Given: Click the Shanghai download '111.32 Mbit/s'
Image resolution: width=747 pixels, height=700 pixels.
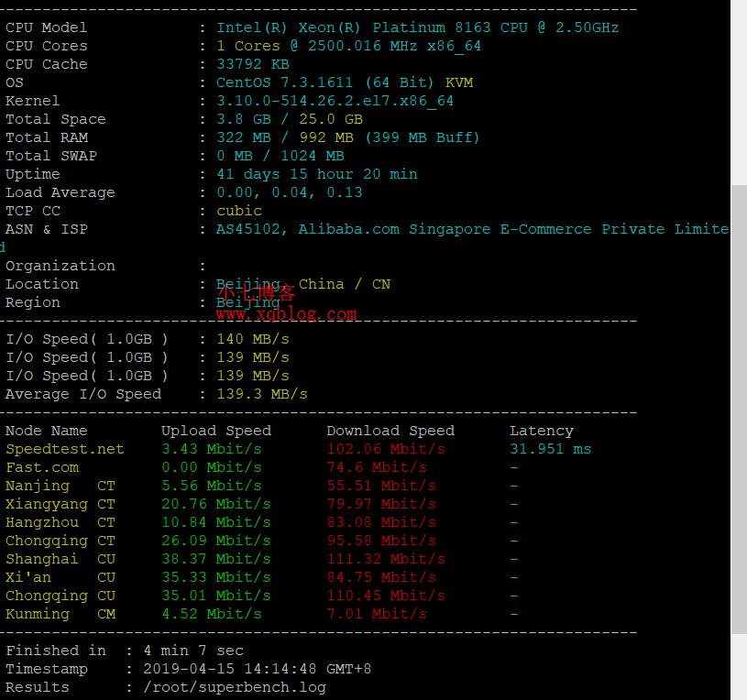Looking at the screenshot, I should point(385,559).
